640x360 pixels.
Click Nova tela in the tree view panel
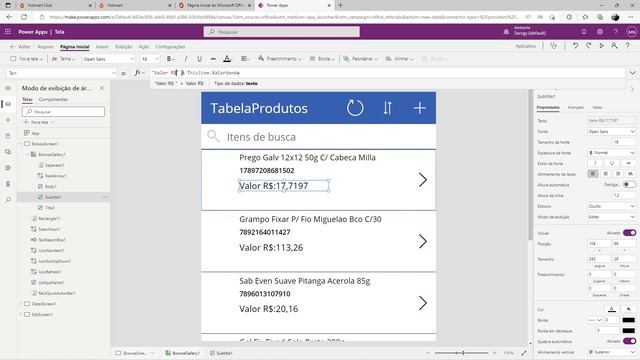pos(39,122)
